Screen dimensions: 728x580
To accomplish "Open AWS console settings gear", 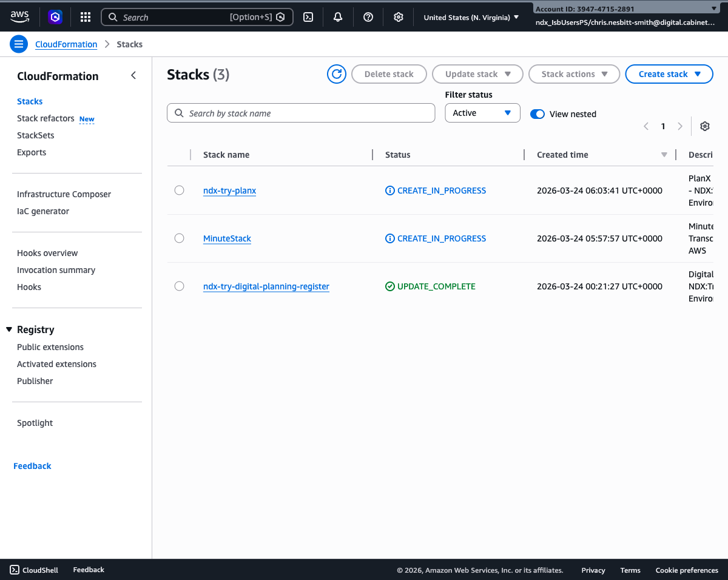I will click(399, 17).
